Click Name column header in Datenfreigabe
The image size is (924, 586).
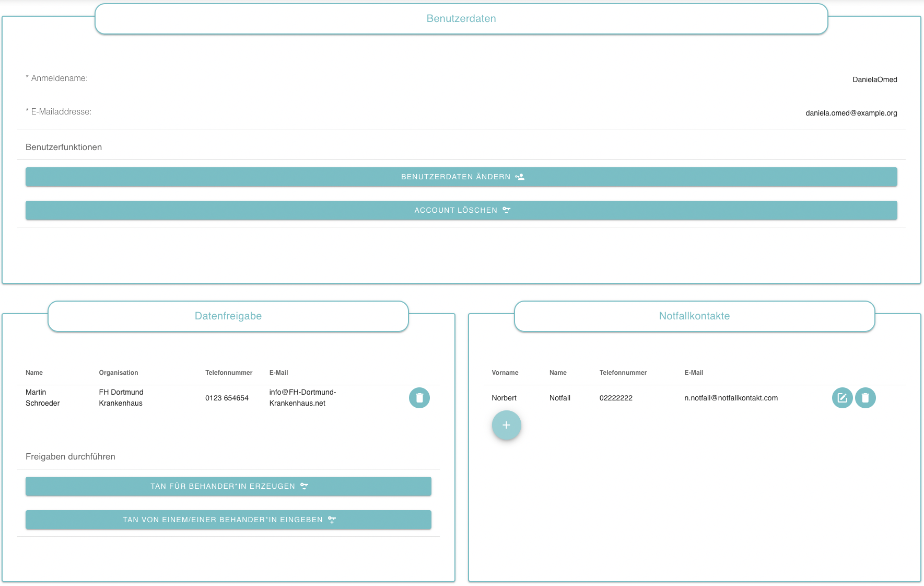pyautogui.click(x=34, y=373)
